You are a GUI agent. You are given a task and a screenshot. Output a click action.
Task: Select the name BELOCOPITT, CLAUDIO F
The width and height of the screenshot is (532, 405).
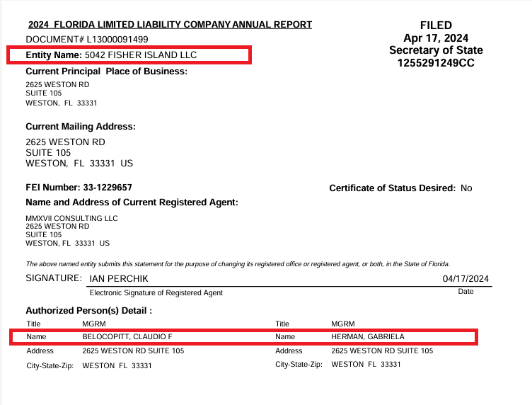click(x=127, y=337)
